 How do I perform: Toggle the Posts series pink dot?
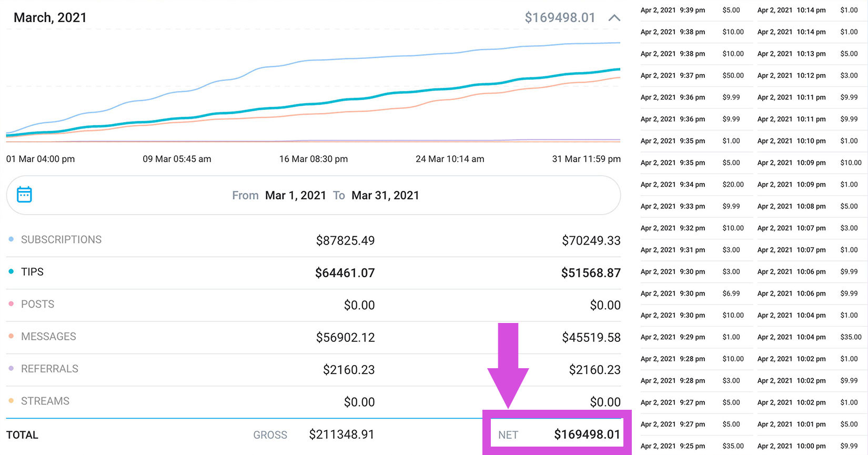[11, 304]
